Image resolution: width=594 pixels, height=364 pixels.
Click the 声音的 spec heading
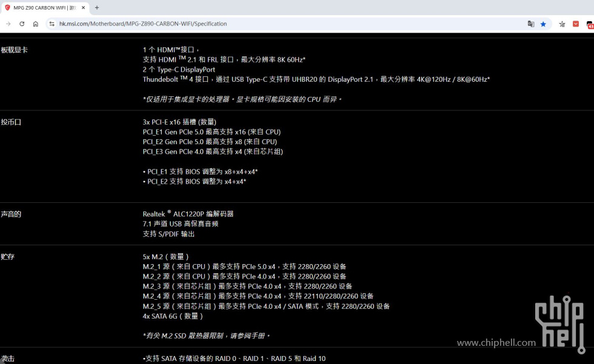tap(11, 214)
